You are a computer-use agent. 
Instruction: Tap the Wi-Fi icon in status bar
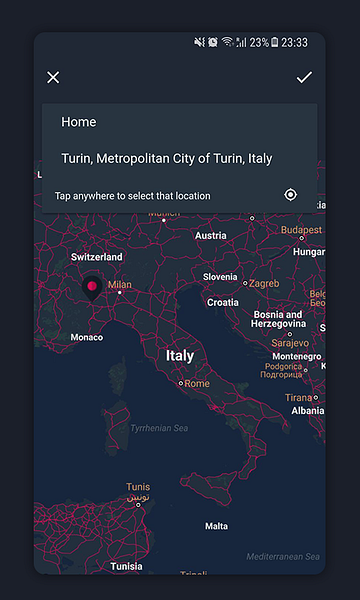(x=228, y=42)
